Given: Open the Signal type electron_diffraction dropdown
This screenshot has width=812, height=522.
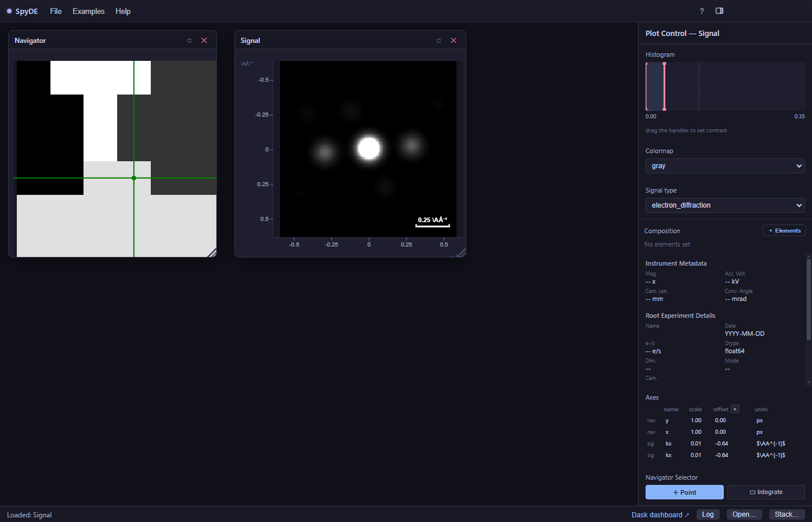Looking at the screenshot, I should [725, 205].
